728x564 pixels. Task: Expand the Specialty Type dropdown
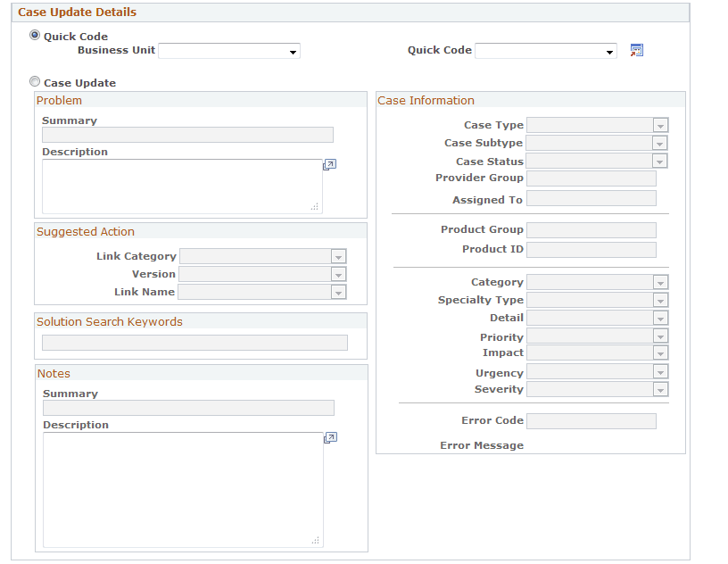(659, 300)
